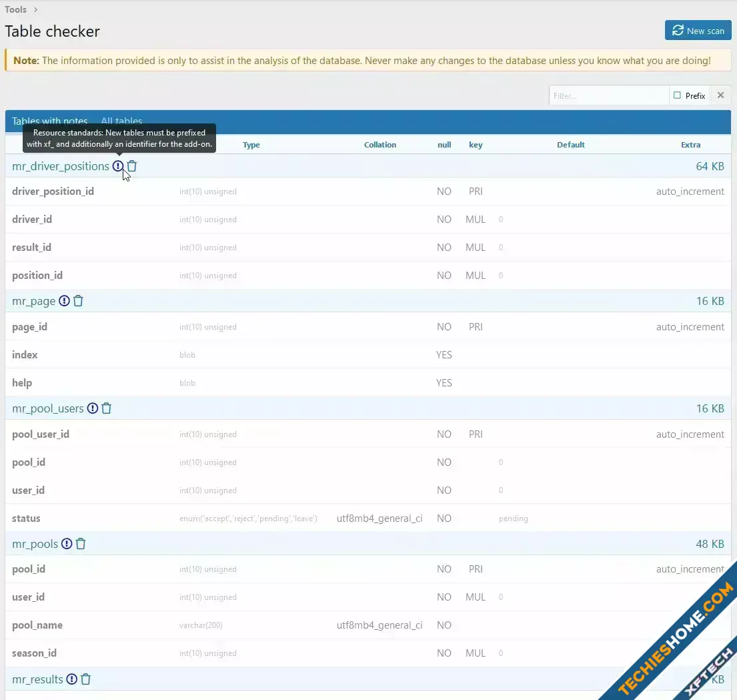The height and width of the screenshot is (700, 737).
Task: Click the info icon beside mr_page
Action: [x=64, y=301]
